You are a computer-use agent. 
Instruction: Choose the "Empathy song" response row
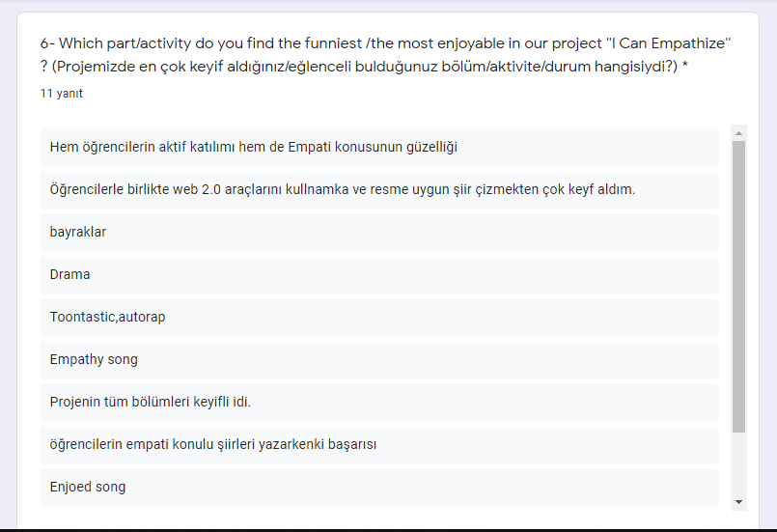[x=94, y=359]
